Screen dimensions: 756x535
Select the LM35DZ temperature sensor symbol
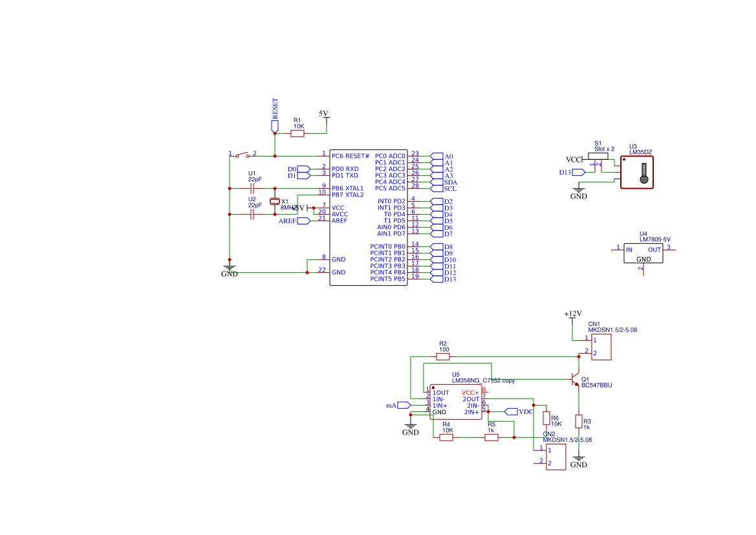point(637,172)
